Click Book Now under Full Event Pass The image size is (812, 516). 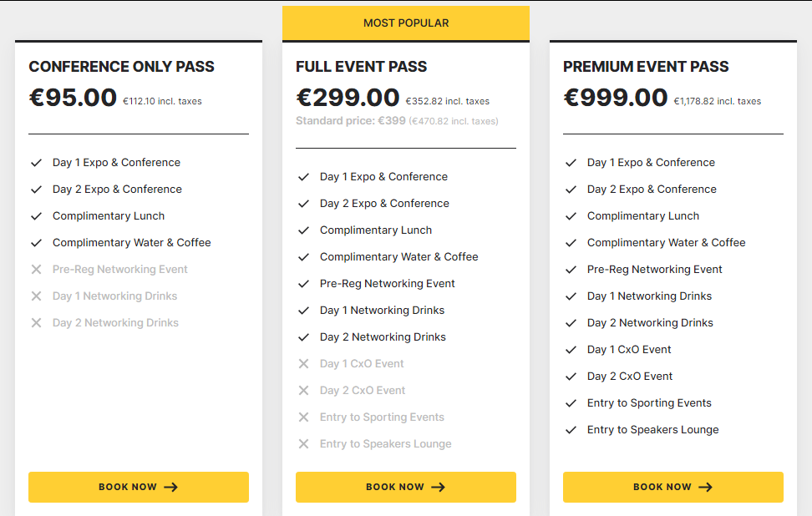(405, 487)
